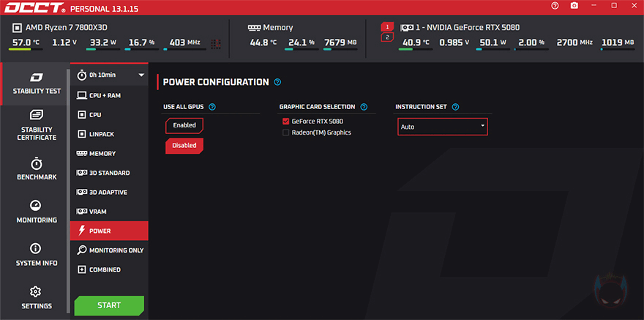644x320 pixels.
Task: Click the CPU frequency 403 MHz reading
Action: pyautogui.click(x=185, y=42)
